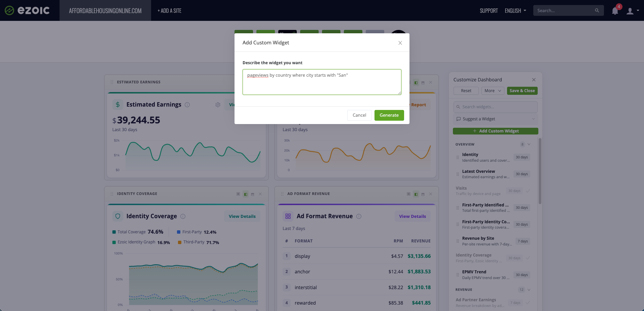Grab the EPMV Trend widget drag handle
The height and width of the screenshot is (311, 644).
coord(457,275)
